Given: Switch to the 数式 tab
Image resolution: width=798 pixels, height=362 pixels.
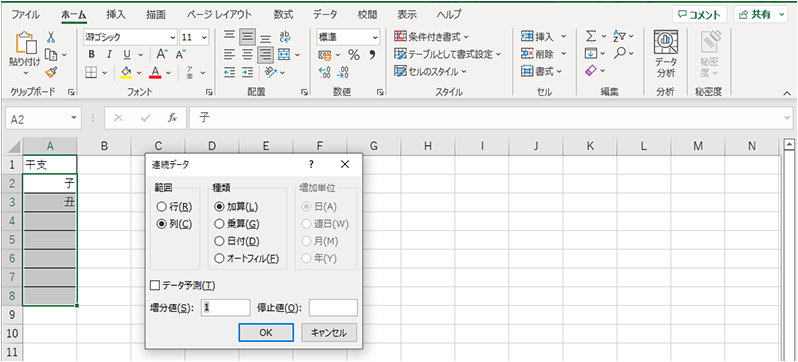Looking at the screenshot, I should coord(283,14).
